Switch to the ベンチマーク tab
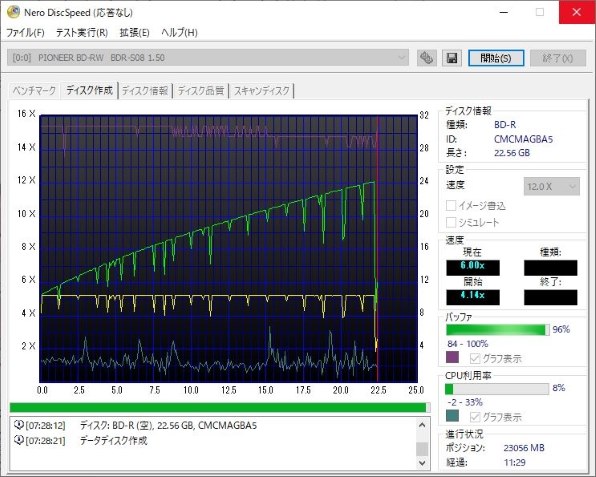This screenshot has height=477, width=596. coord(34,91)
